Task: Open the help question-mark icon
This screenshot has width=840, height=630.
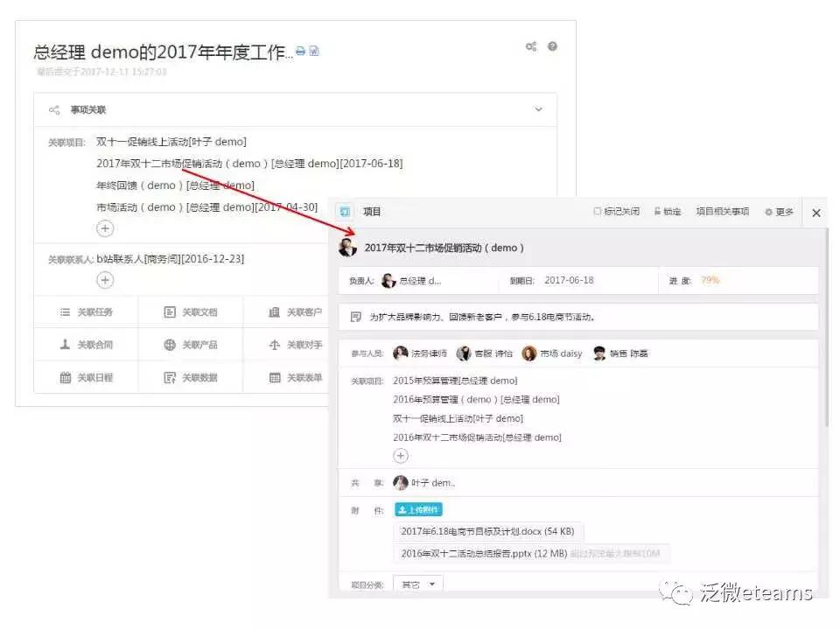Action: (x=551, y=47)
